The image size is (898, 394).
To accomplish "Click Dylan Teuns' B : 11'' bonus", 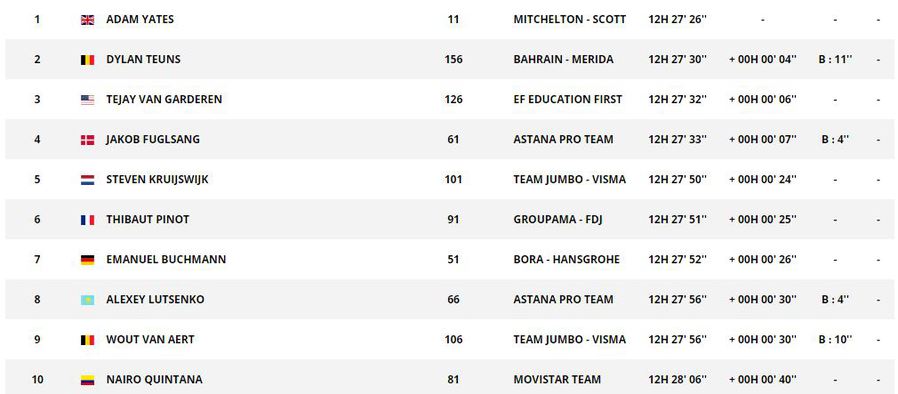I will pos(836,59).
